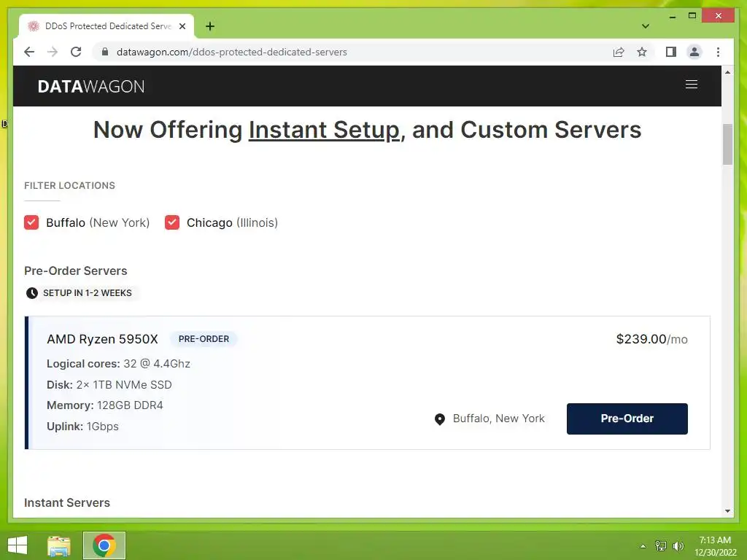Click the clock icon beside setup time
Viewport: 747px width, 560px height.
32,293
